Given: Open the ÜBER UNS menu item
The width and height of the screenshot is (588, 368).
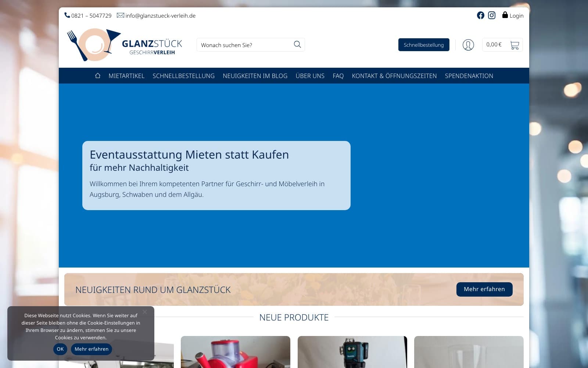Looking at the screenshot, I should pos(310,76).
